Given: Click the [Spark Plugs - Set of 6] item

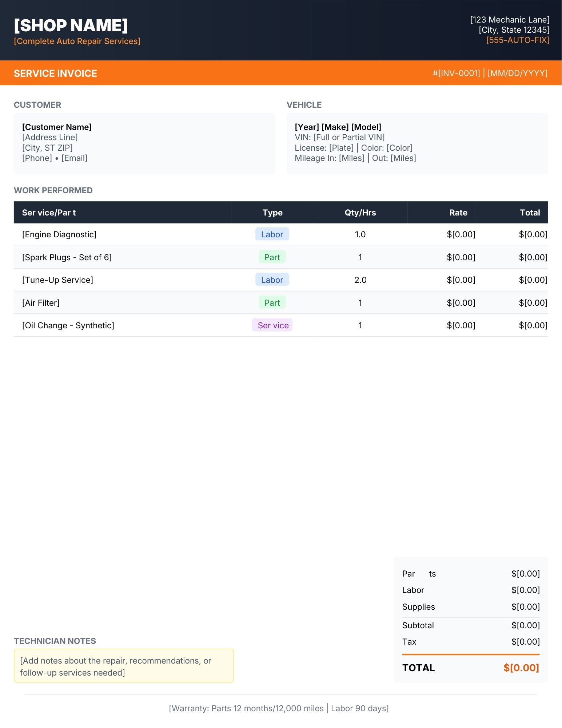Looking at the screenshot, I should click(67, 257).
